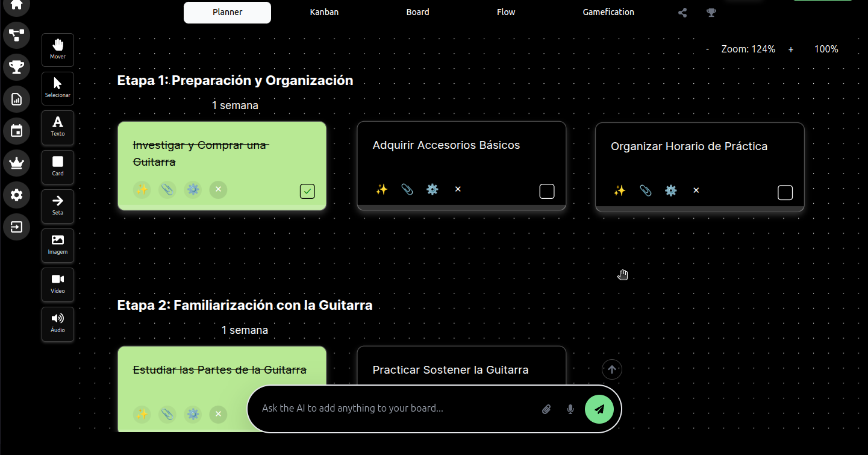This screenshot has width=868, height=455.
Task: Mark Organizar Horario de Práctica as complete
Action: pyautogui.click(x=785, y=192)
